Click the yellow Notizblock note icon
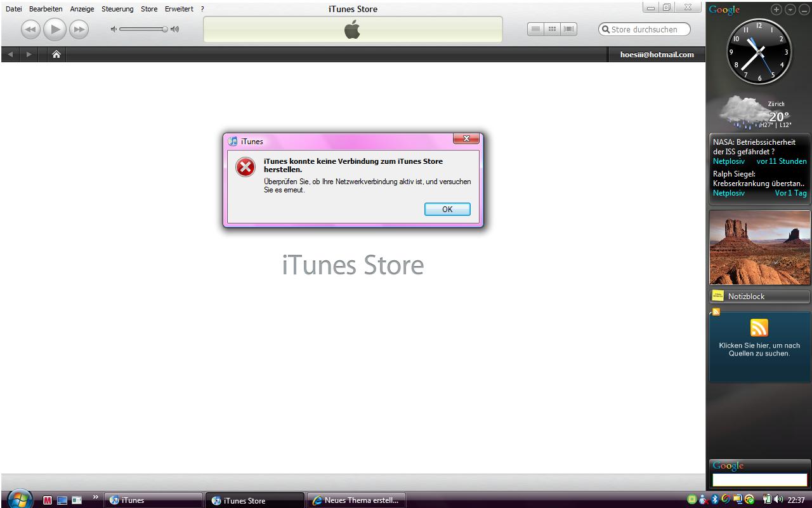812x508 pixels. pyautogui.click(x=718, y=296)
